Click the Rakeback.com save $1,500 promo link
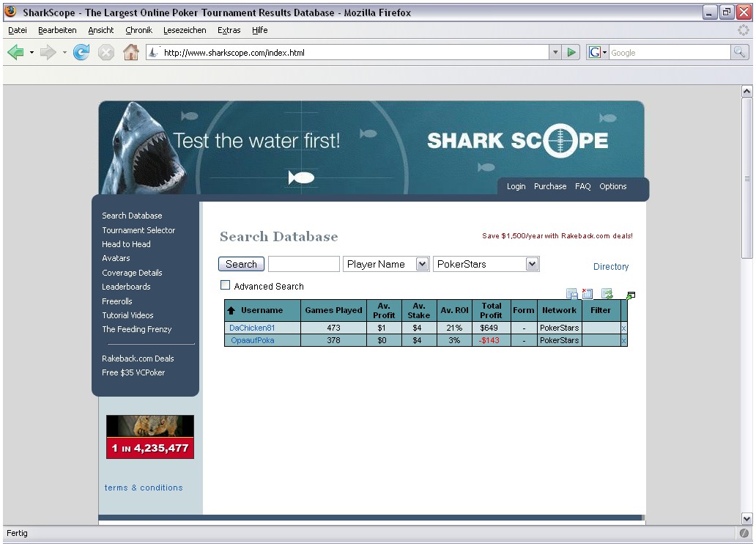Screen dimensions: 756x544 pyautogui.click(x=557, y=236)
